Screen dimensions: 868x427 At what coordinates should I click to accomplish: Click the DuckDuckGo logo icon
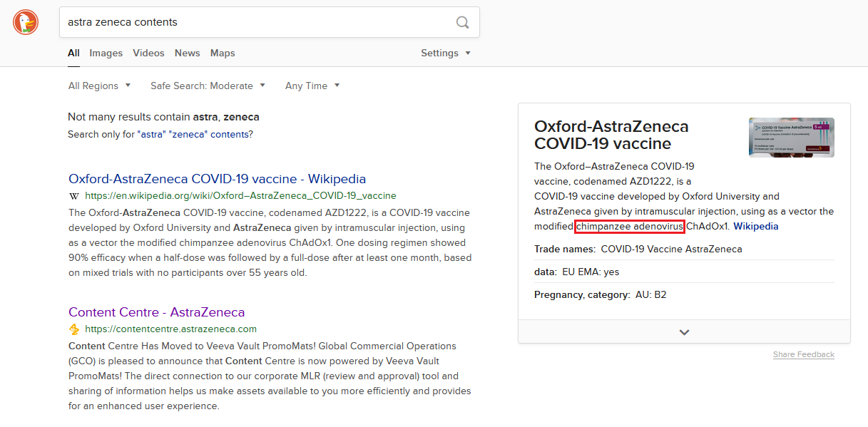[26, 22]
